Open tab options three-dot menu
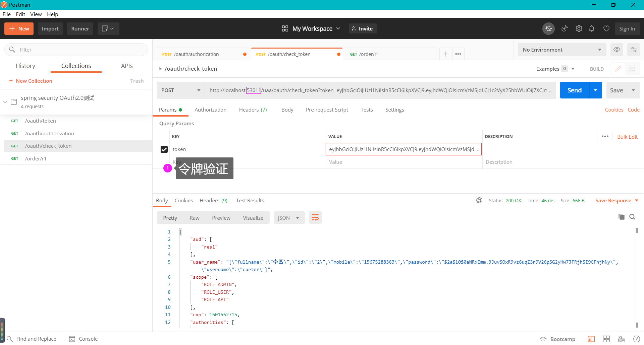644x345 pixels. pos(458,54)
